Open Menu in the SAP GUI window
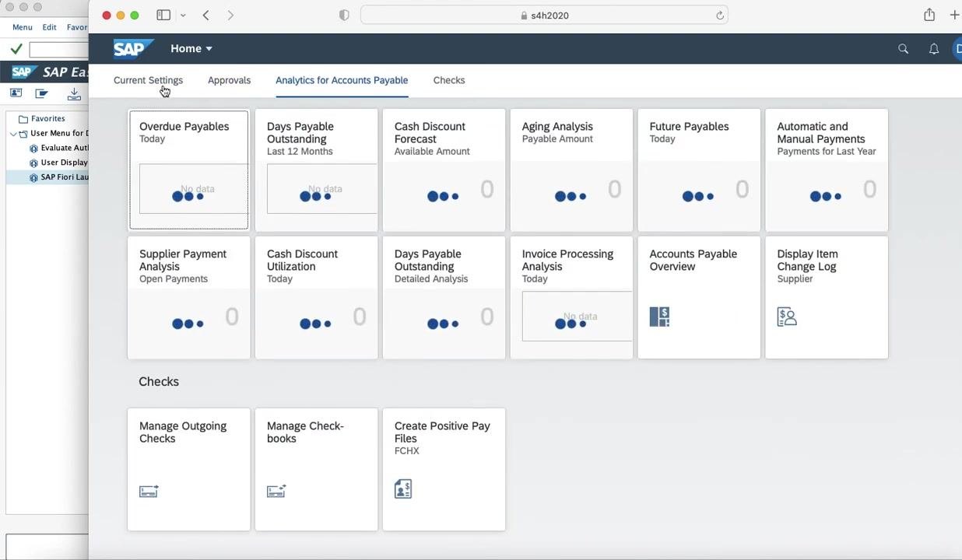Viewport: 962px width, 560px height. click(22, 27)
